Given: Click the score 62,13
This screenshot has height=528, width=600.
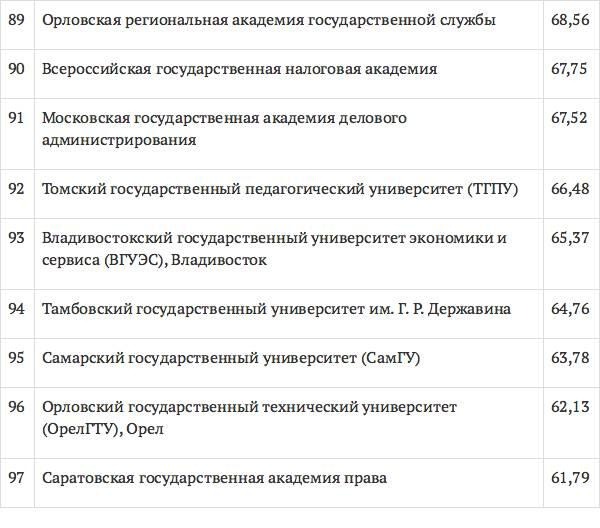Looking at the screenshot, I should click(x=569, y=407).
